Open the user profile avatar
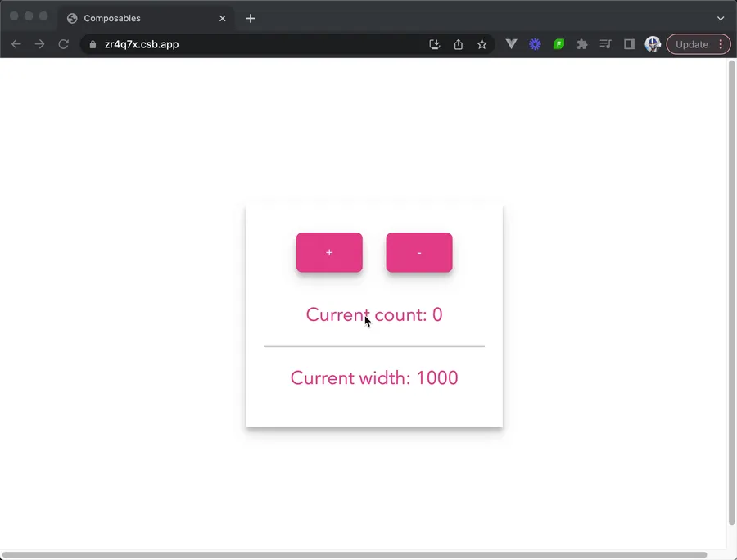The image size is (737, 560). click(653, 44)
